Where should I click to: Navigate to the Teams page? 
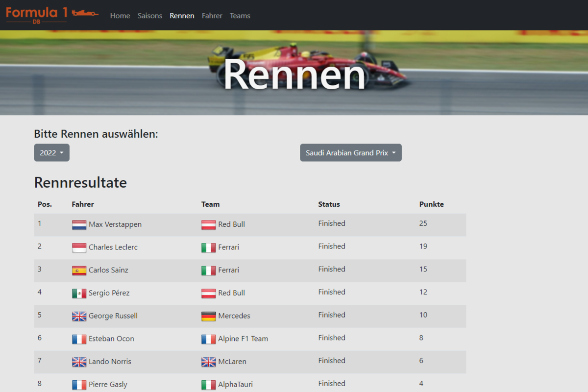[x=240, y=16]
